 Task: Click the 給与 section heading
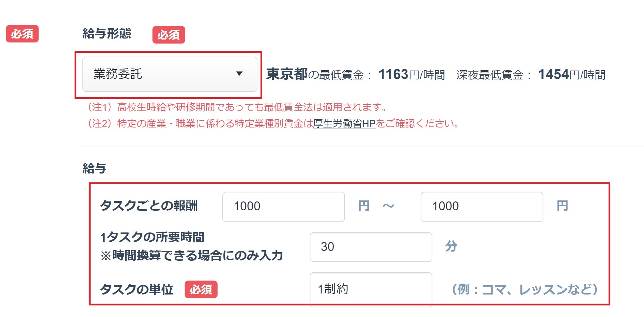click(94, 168)
